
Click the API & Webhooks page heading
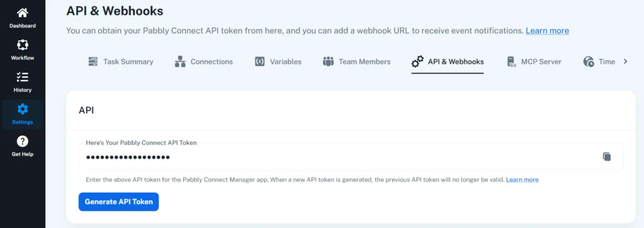114,11
